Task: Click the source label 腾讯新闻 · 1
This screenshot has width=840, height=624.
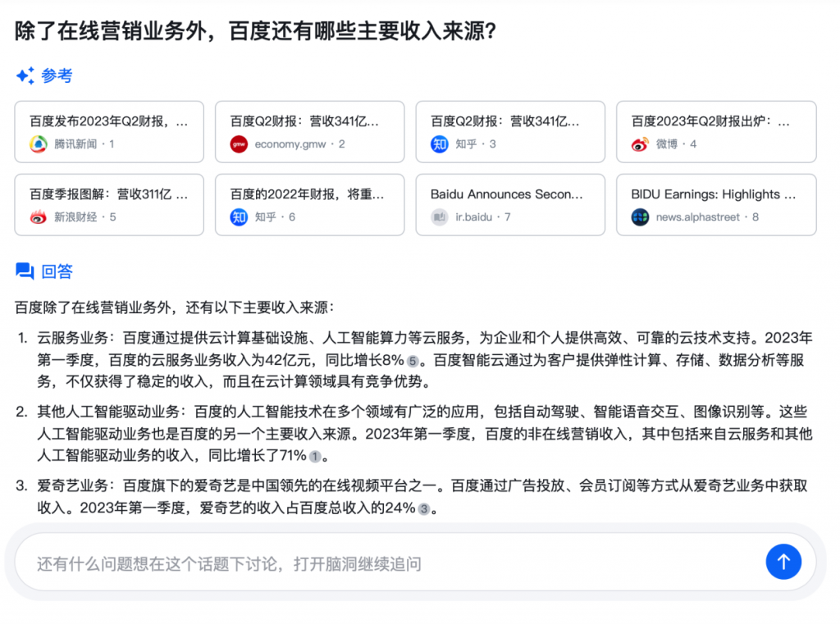Action: [84, 144]
